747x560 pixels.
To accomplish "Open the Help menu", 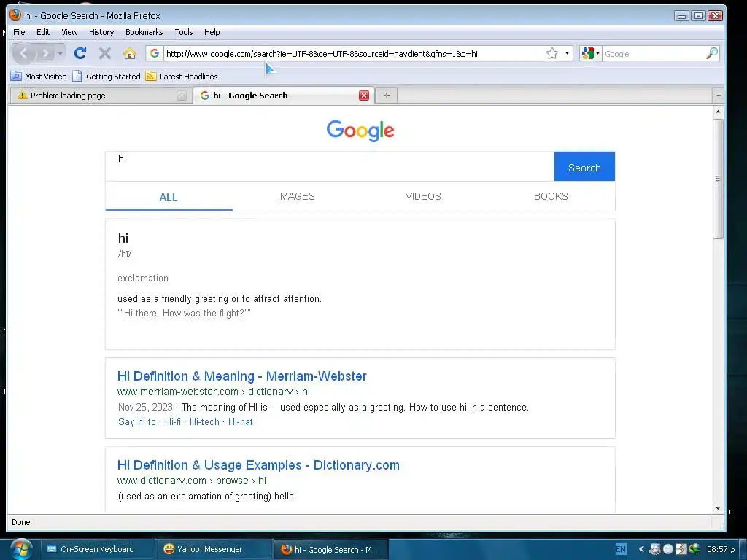I will coord(212,32).
